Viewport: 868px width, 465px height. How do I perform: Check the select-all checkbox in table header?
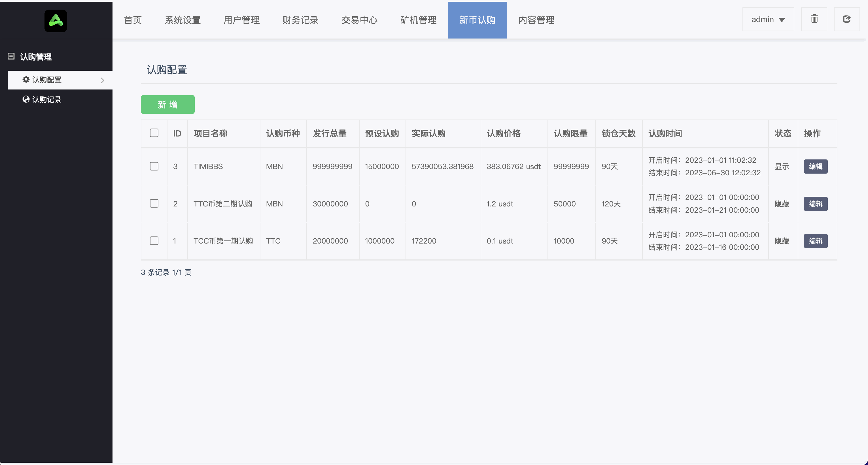(154, 133)
